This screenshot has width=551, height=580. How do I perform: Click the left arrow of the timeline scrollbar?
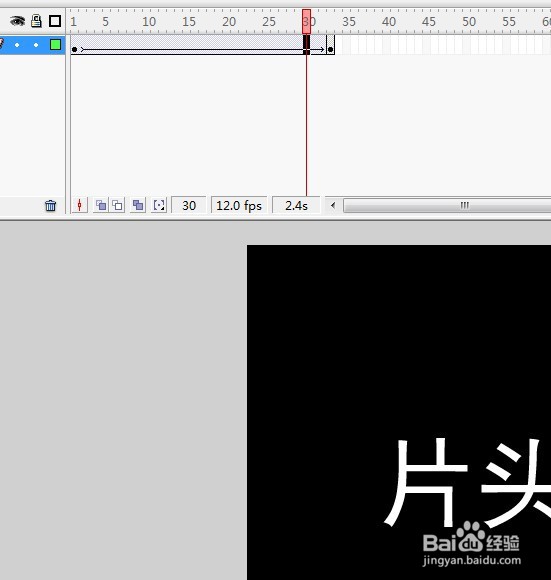pos(333,205)
